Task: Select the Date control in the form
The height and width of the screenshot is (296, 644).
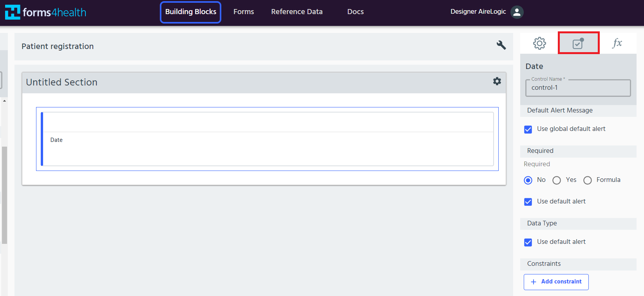Action: coord(267,139)
